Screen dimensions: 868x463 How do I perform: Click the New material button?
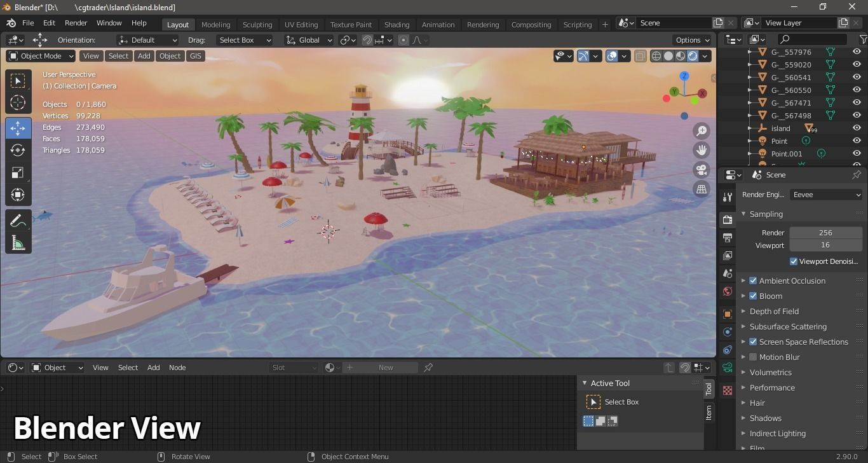(386, 367)
